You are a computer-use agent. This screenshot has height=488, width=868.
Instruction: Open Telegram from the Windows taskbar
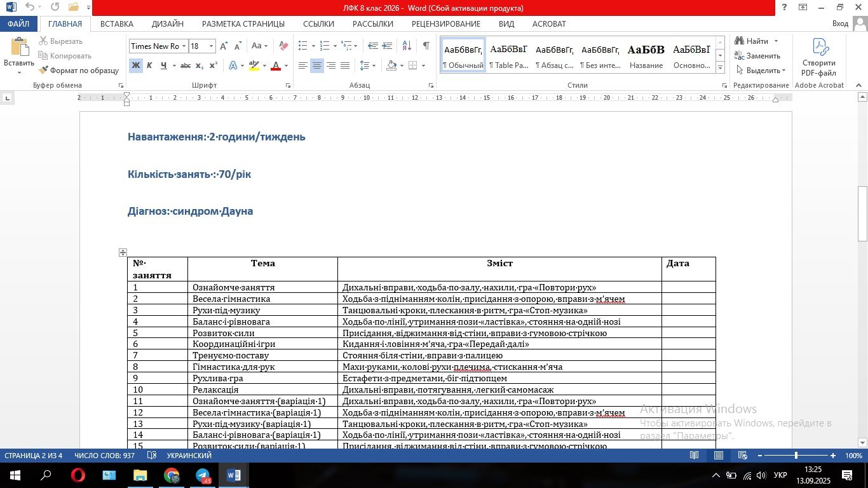click(203, 475)
